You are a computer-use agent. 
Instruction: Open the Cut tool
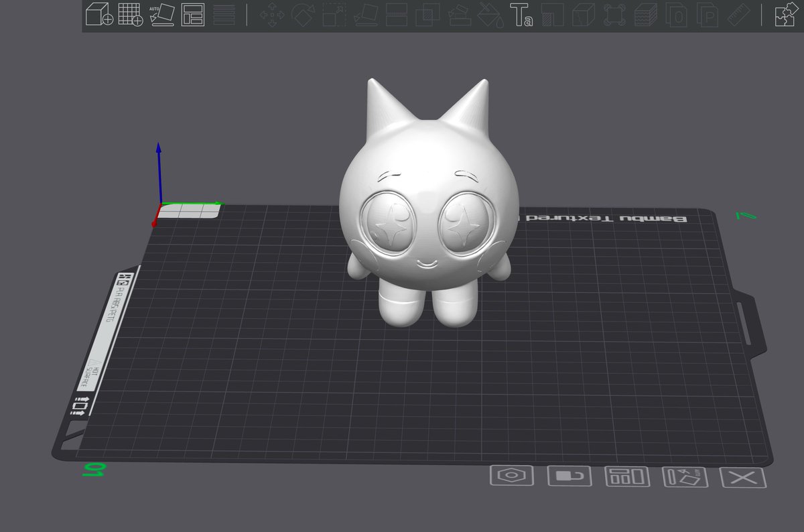397,15
